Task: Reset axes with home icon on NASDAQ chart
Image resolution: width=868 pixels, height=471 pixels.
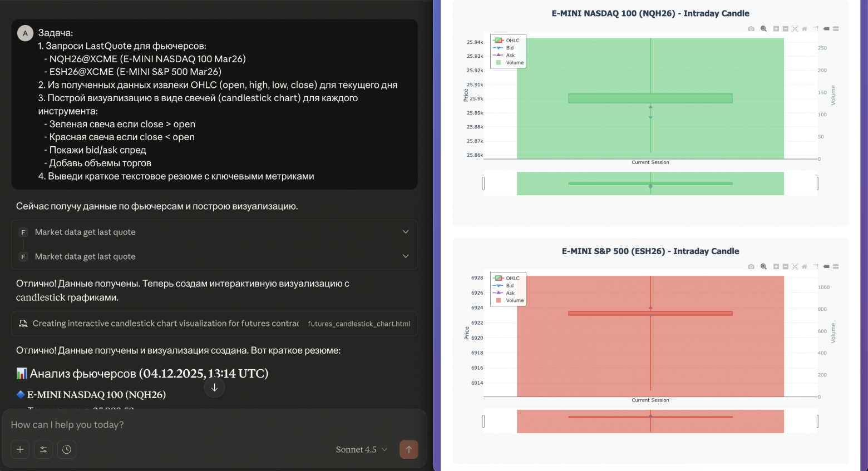Action: click(804, 29)
